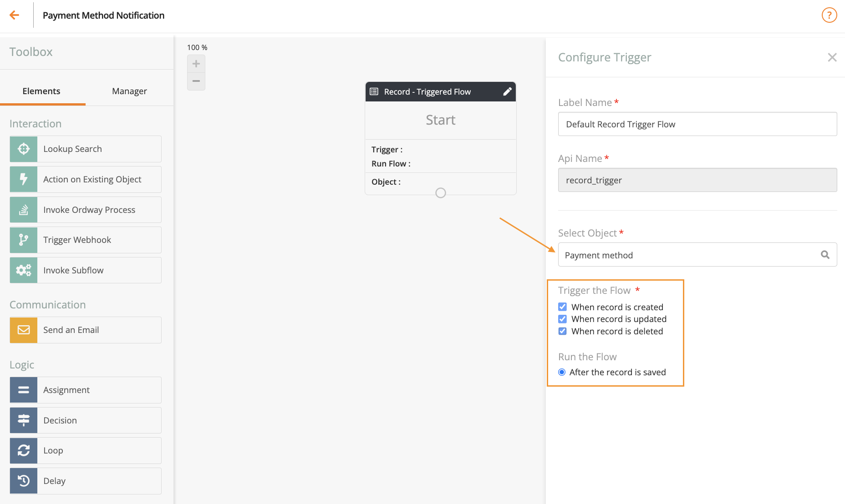Click the search magnifier in Select Object
845x504 pixels.
click(825, 255)
